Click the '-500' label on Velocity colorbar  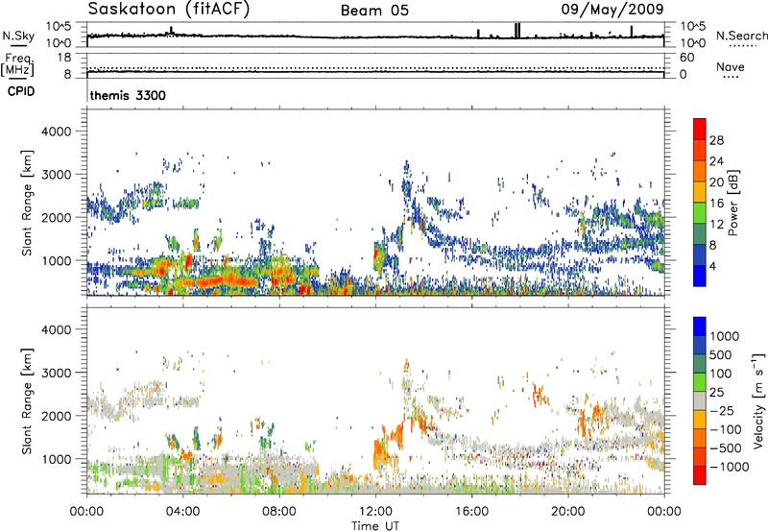pyautogui.click(x=726, y=447)
